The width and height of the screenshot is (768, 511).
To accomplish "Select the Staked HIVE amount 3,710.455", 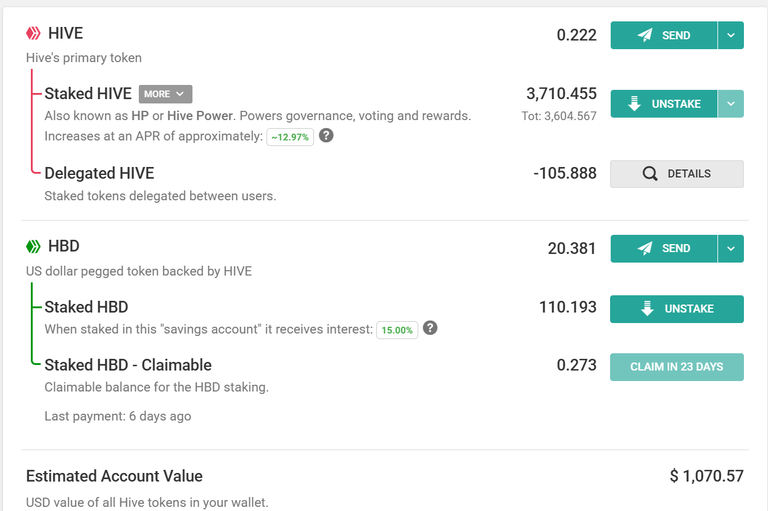I will (x=561, y=94).
